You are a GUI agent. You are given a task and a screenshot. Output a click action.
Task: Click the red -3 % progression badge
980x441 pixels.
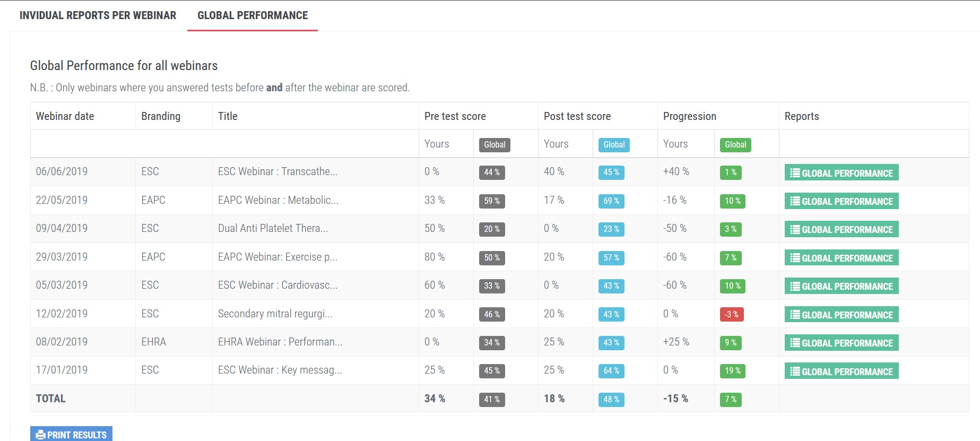click(x=732, y=314)
